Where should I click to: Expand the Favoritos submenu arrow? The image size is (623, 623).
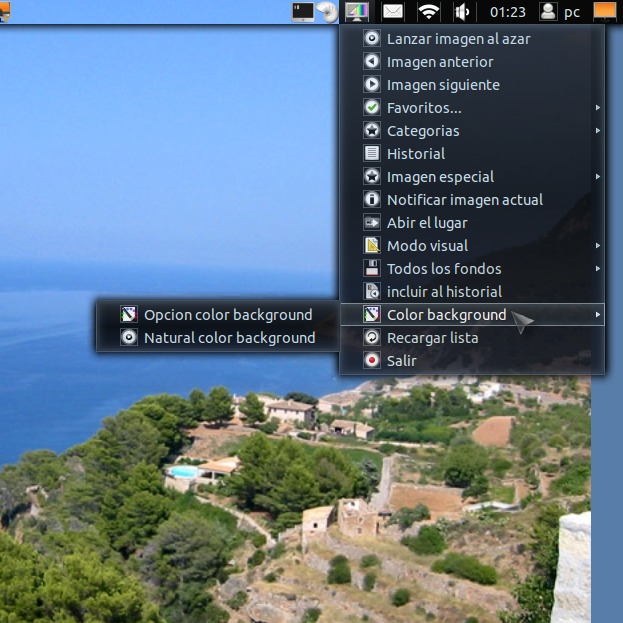(598, 108)
